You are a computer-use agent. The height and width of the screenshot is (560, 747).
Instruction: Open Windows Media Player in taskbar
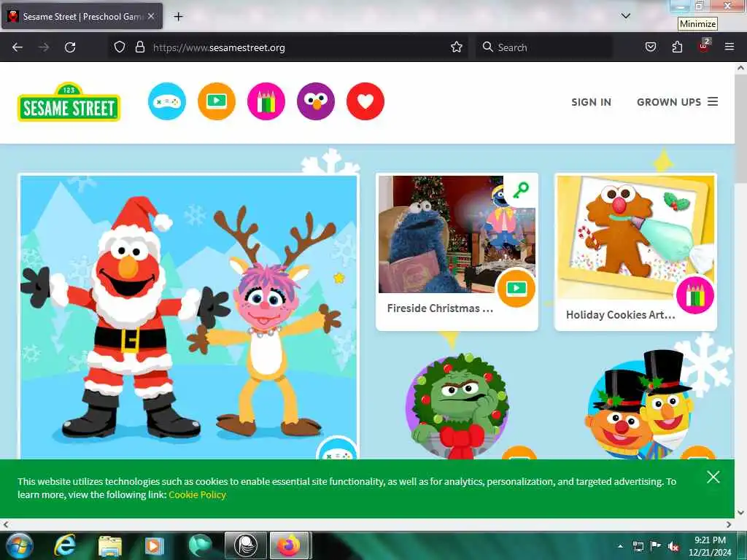(x=155, y=546)
